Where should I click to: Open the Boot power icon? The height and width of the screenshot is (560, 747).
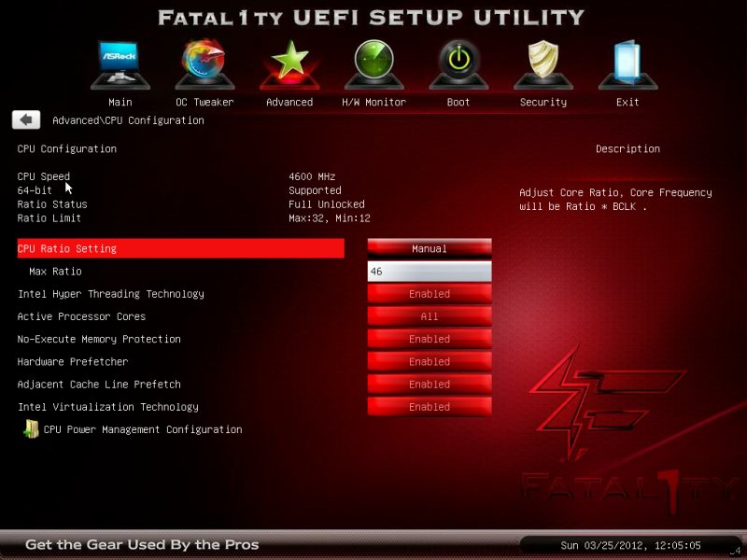pos(458,64)
